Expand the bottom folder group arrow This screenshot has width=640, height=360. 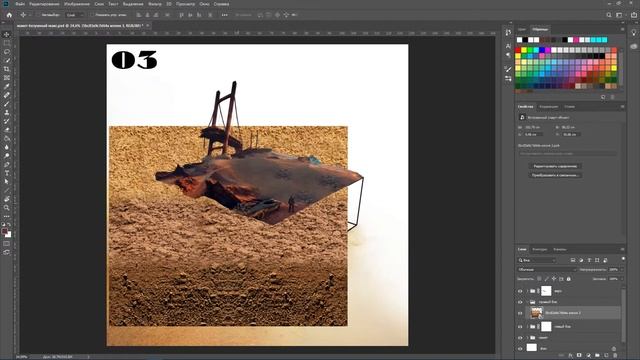pos(527,338)
